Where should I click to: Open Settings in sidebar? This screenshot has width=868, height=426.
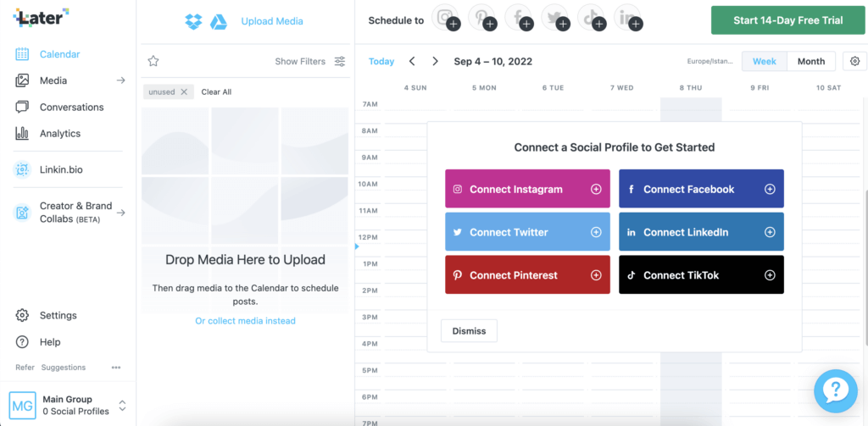58,315
